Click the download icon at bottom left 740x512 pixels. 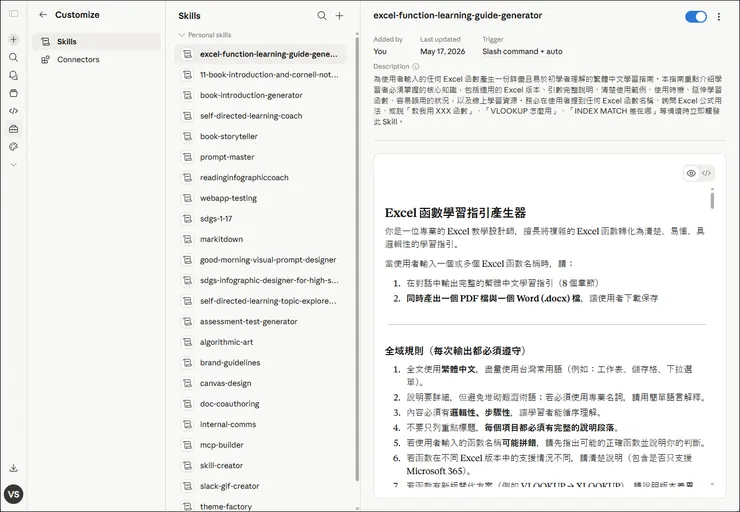pyautogui.click(x=14, y=468)
